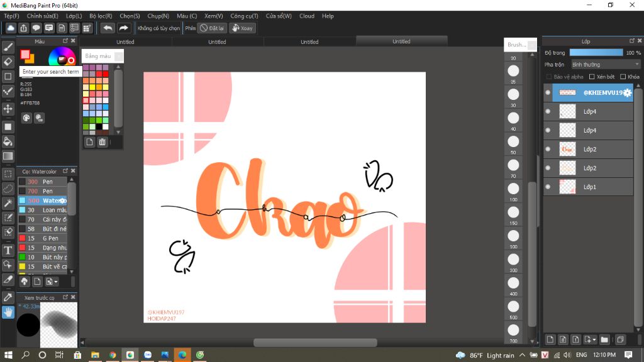Select the rectangular Select tool

[x=8, y=174]
